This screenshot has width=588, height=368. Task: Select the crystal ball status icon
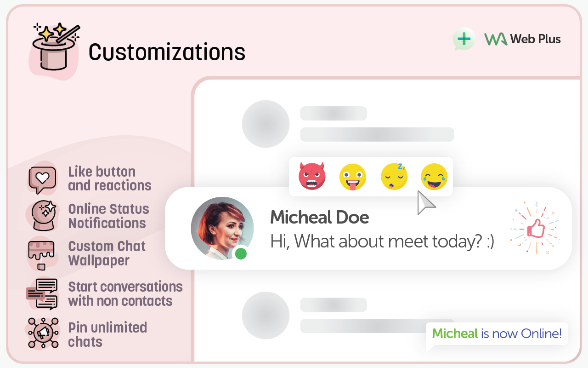[x=43, y=215]
